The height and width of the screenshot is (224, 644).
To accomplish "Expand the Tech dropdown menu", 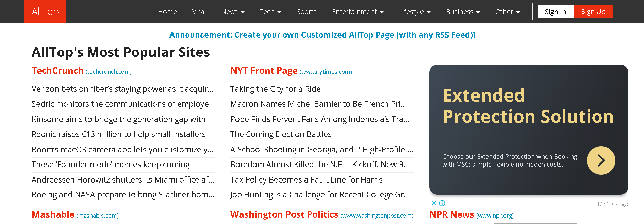I will point(270,12).
